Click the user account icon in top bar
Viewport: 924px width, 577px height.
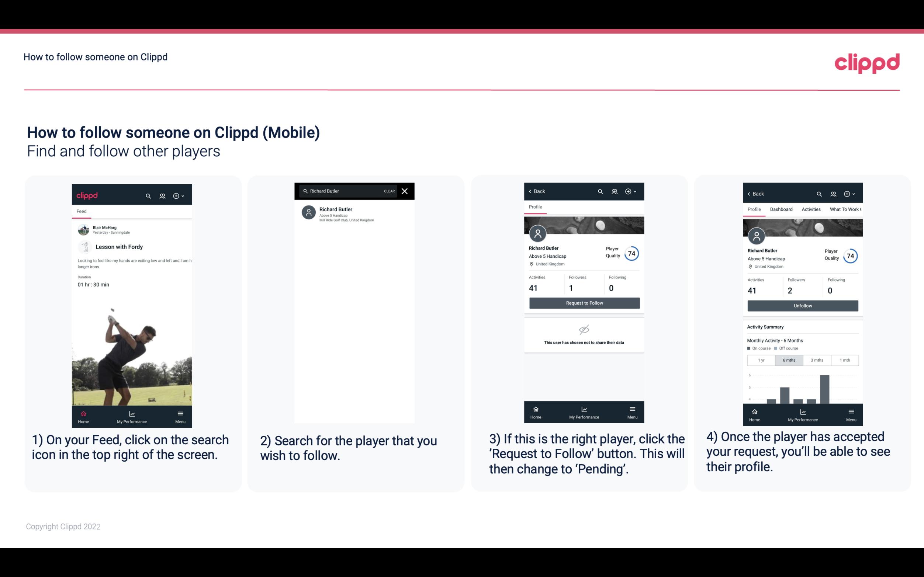coord(162,195)
